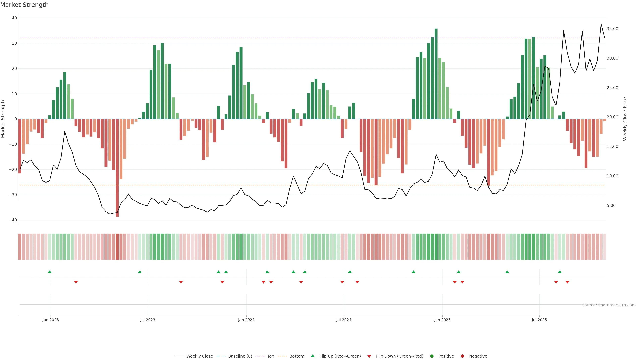Click the last red flip-down marker on the right
Screen dimensions: 644x362
[x=567, y=282]
